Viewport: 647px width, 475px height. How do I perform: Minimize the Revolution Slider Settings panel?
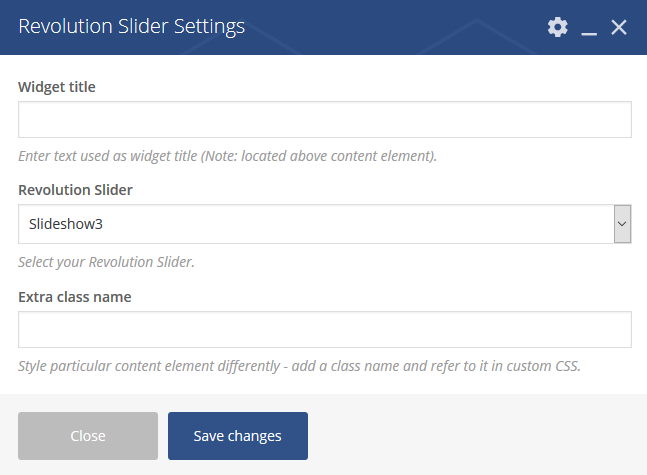click(589, 28)
